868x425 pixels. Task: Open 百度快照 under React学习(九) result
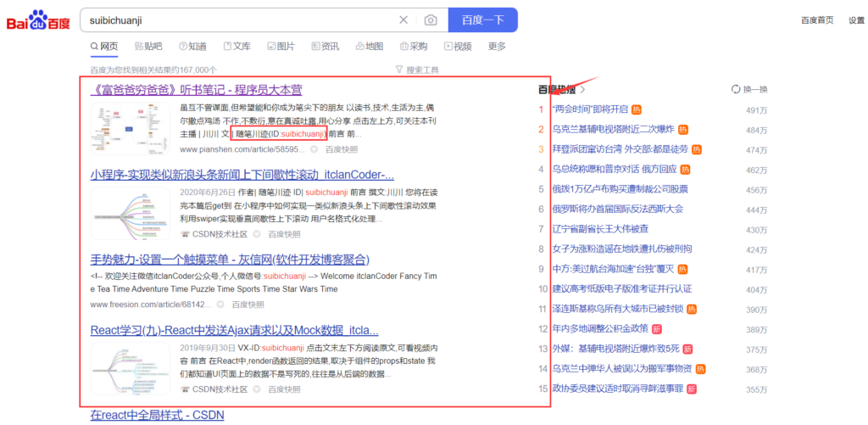click(x=285, y=389)
